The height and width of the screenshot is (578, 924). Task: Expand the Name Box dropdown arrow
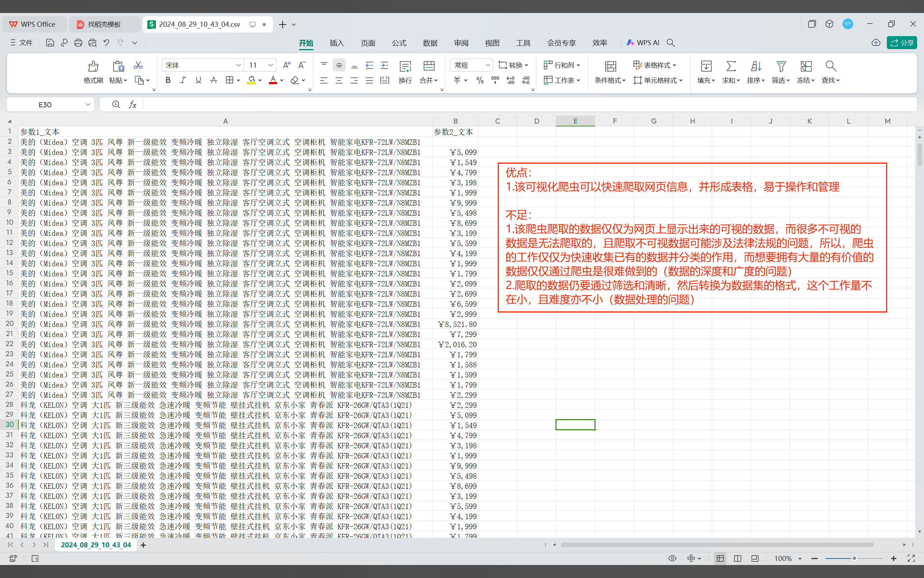point(88,104)
